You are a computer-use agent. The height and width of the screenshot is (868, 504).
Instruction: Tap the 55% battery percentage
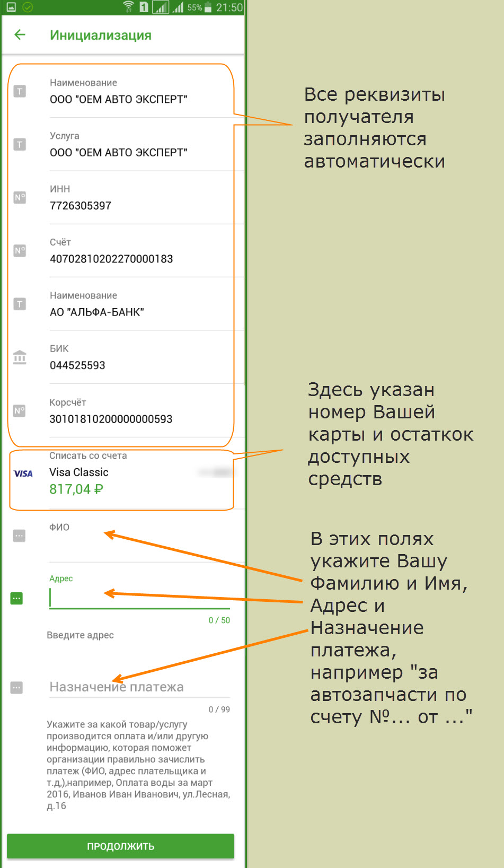point(194,7)
